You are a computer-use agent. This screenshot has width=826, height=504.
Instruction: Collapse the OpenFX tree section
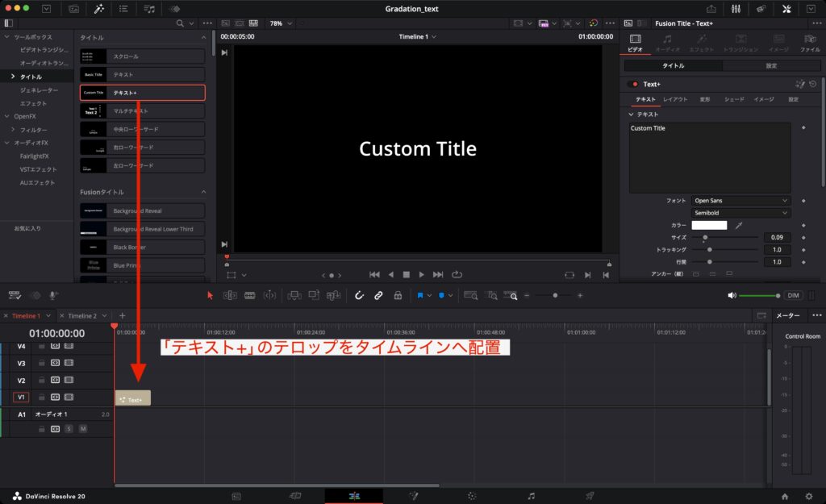pyautogui.click(x=6, y=116)
